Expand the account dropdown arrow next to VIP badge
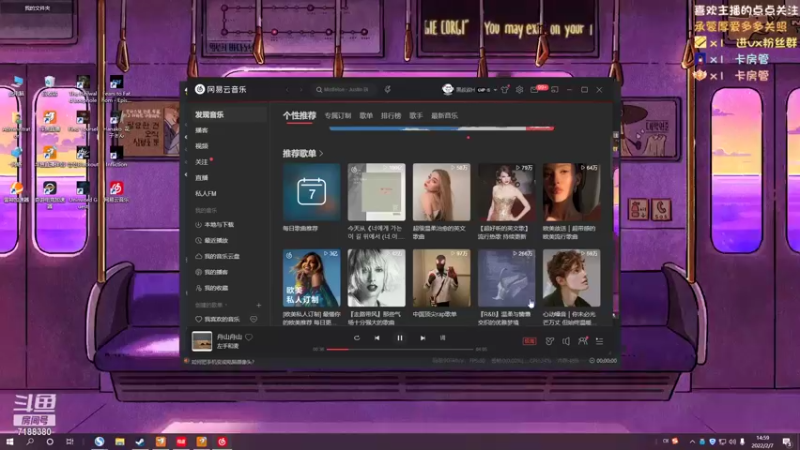Screen dimensions: 800x450 click(x=495, y=90)
